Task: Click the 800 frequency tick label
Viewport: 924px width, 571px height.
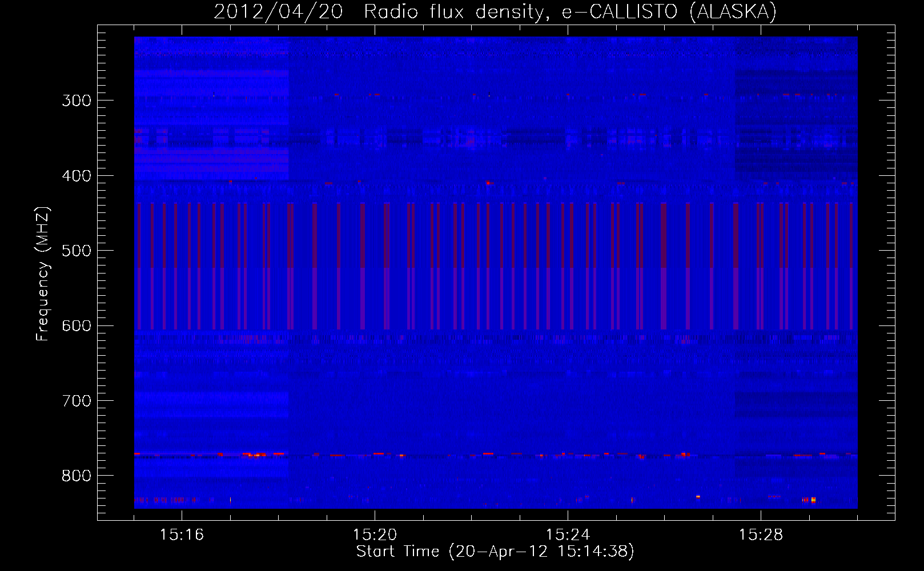Action: coord(77,476)
